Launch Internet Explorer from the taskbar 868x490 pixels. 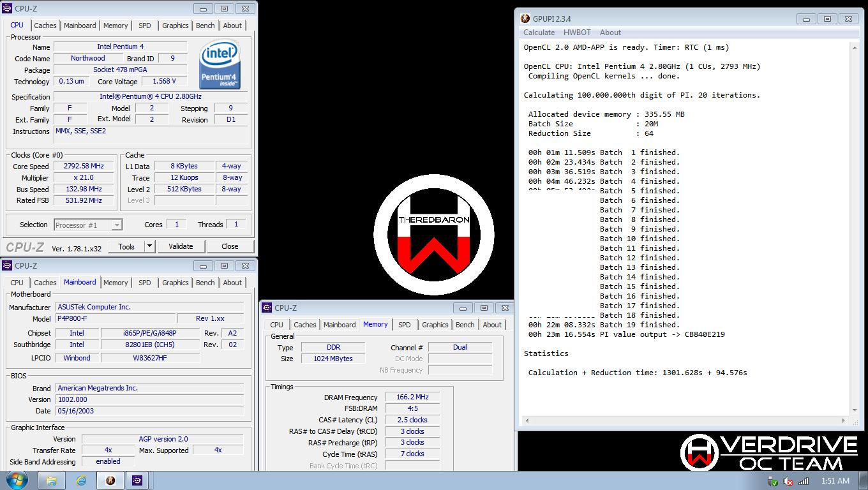(x=81, y=480)
